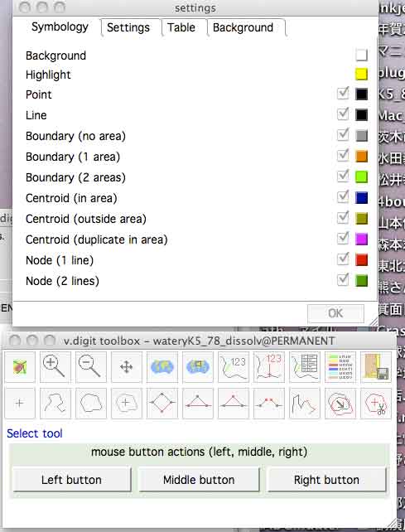Choose the digitize new boundary polygon tool
The width and height of the screenshot is (405, 532).
click(x=91, y=403)
